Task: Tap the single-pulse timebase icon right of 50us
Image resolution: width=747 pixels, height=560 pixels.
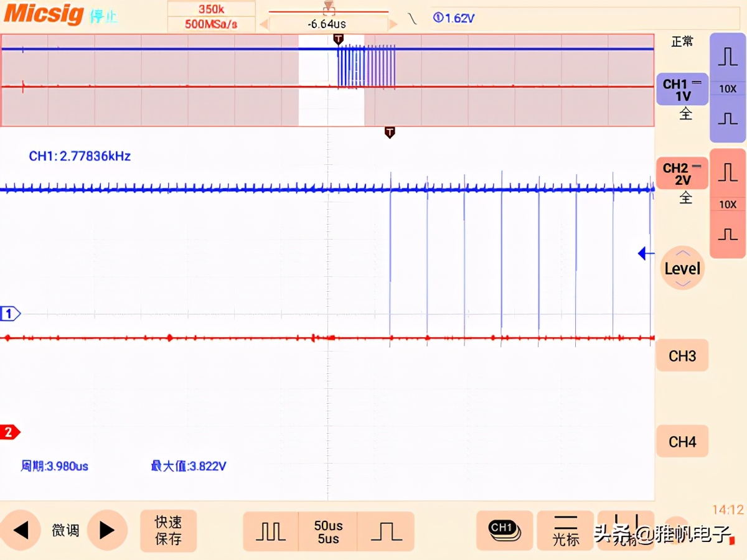Action: (386, 531)
